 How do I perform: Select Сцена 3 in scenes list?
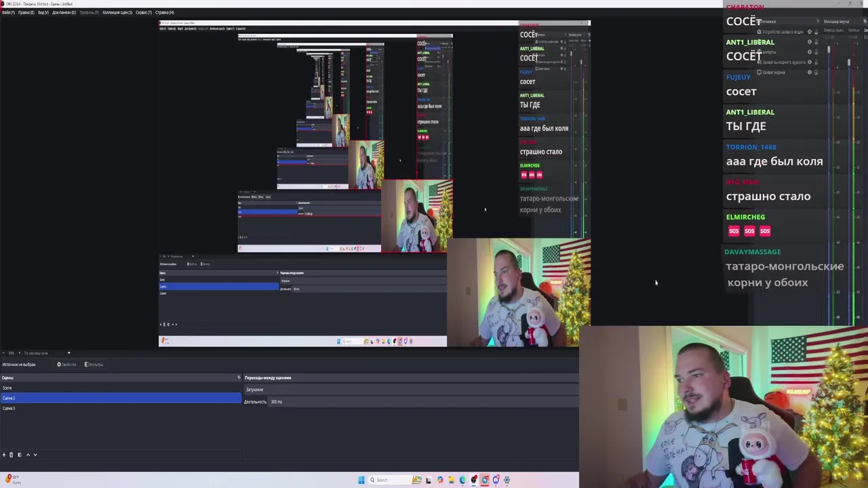coord(121,408)
